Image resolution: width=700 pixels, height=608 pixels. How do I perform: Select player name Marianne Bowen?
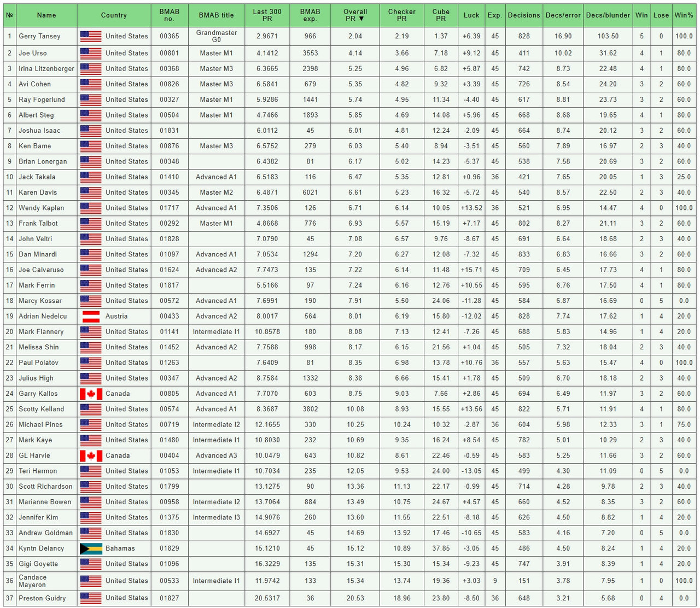[x=45, y=502]
